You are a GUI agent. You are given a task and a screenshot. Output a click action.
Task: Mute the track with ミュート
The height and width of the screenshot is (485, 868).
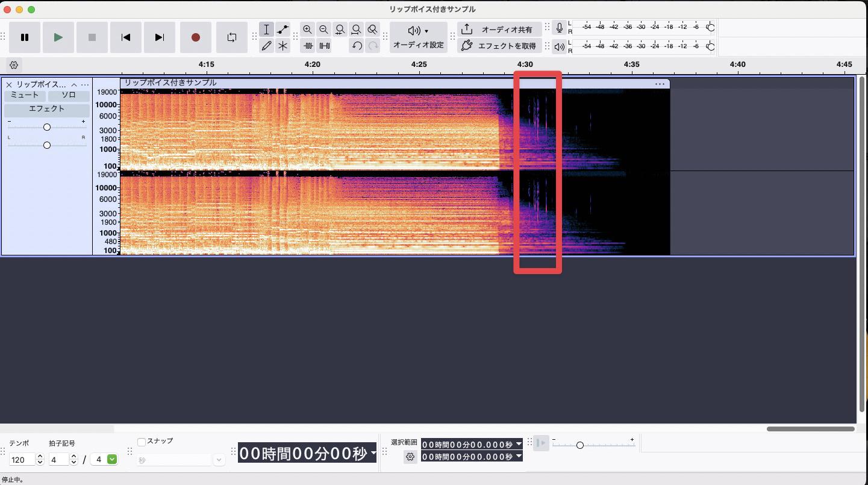(25, 95)
